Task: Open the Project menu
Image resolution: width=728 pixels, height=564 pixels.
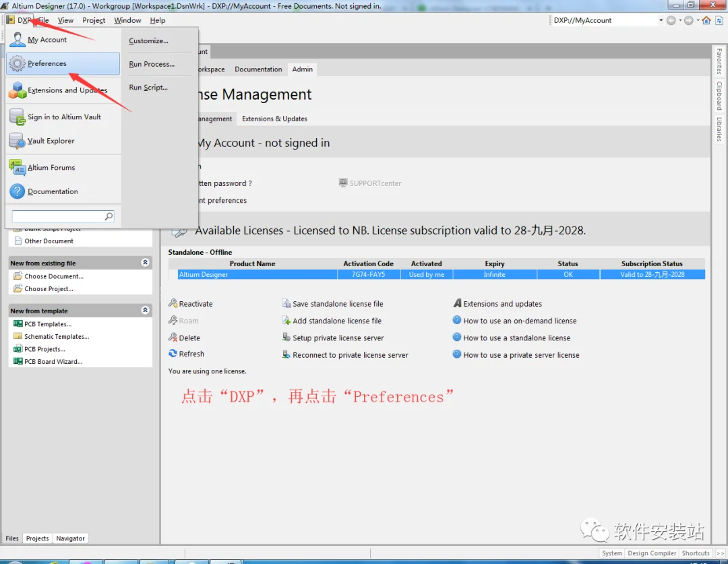Action: 94,20
